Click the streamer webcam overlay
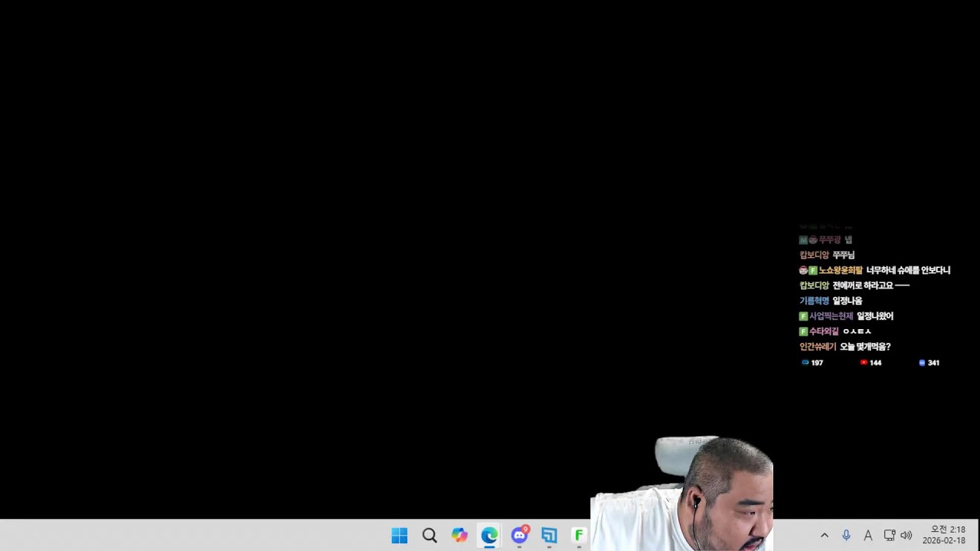The height and width of the screenshot is (551, 980). pos(681,494)
